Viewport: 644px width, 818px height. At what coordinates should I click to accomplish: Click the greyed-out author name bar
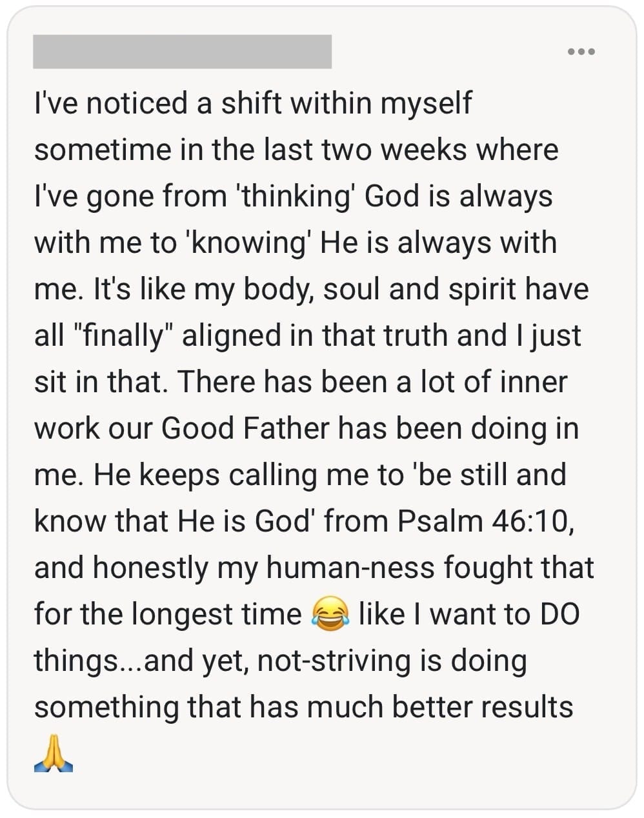pos(183,52)
